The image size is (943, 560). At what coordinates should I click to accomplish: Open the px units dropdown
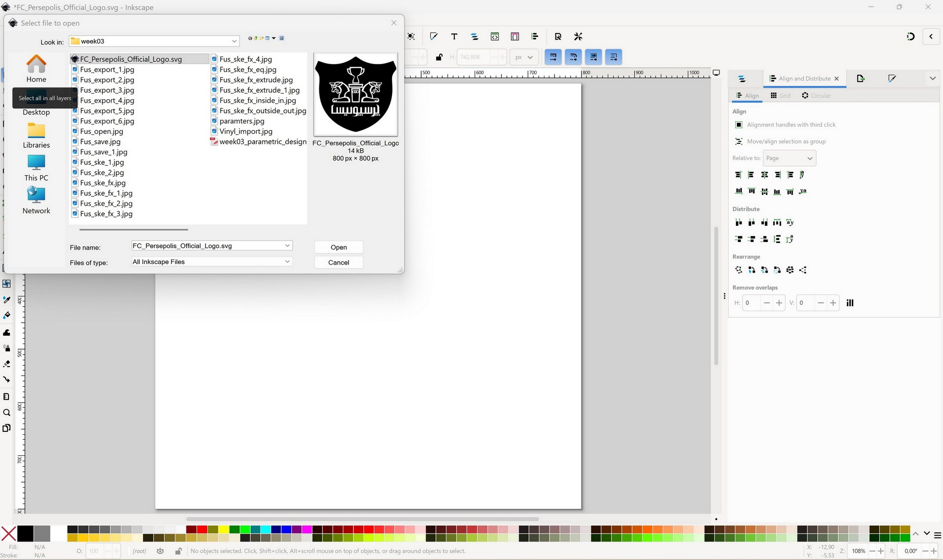coord(524,57)
